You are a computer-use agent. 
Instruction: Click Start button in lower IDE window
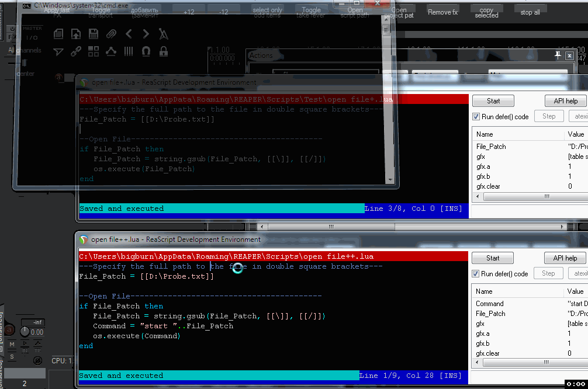coord(493,258)
